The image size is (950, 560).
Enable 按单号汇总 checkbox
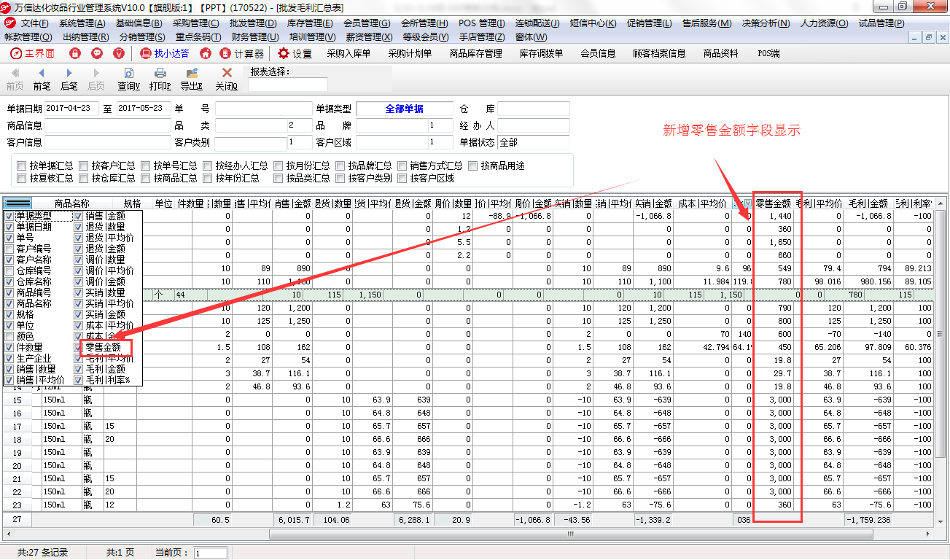pyautogui.click(x=146, y=166)
